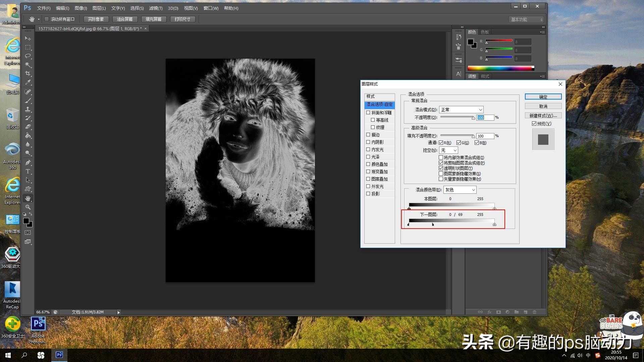Select the Pen tool
The width and height of the screenshot is (644, 362).
[28, 163]
